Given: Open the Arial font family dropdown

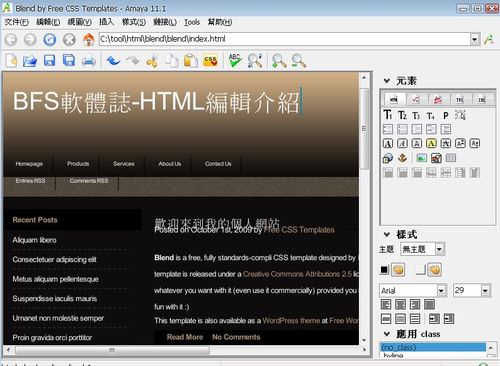Looking at the screenshot, I should [441, 291].
